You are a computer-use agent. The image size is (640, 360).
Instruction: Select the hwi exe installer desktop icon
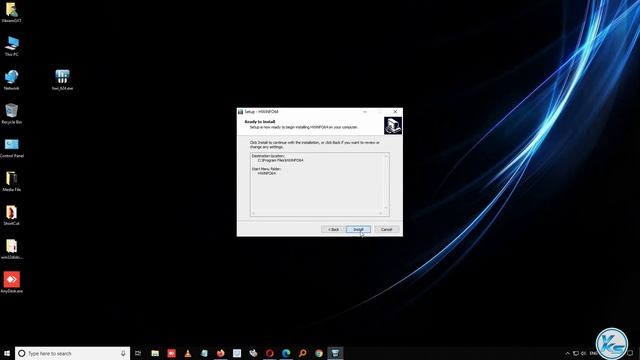(x=62, y=80)
